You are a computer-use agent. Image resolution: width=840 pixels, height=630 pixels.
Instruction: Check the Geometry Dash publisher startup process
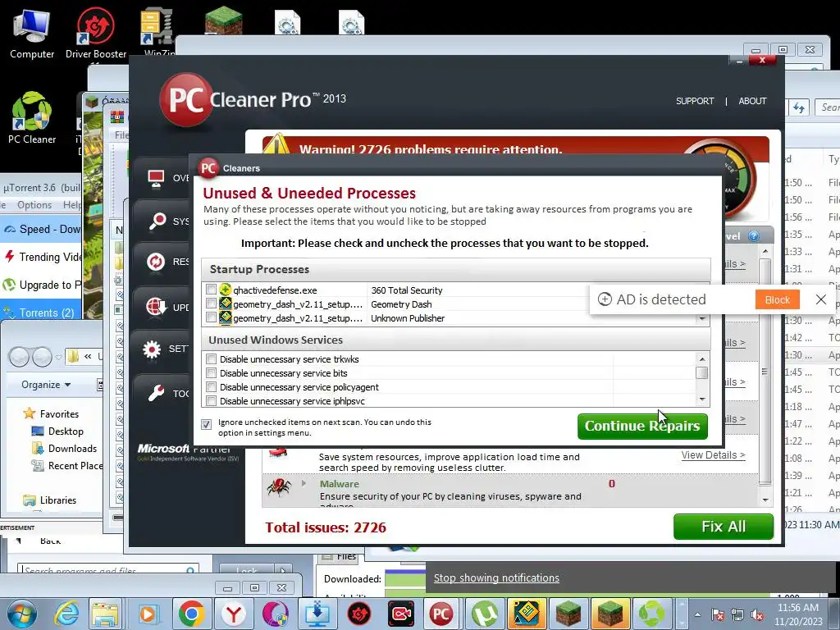211,304
